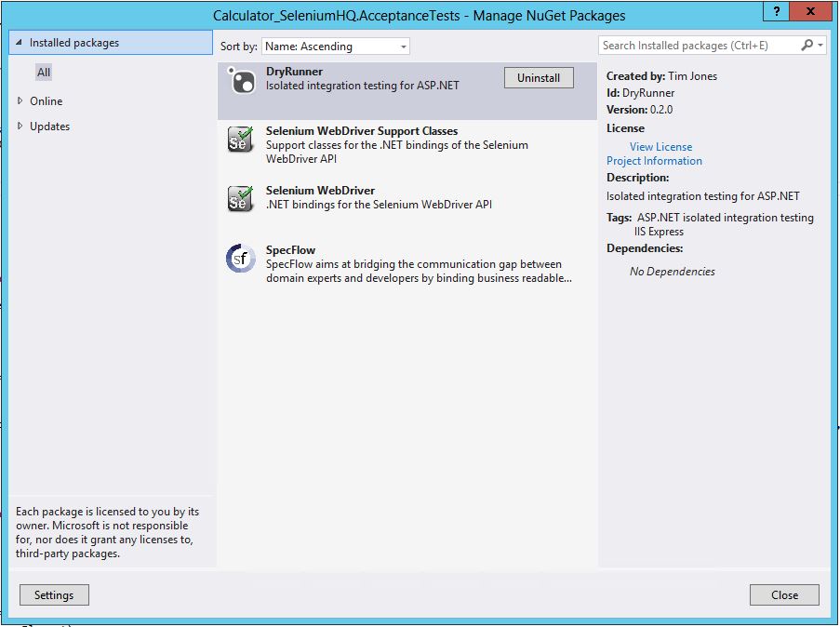
Task: Open the Sort by Name: Ascending dropdown
Action: tap(336, 47)
